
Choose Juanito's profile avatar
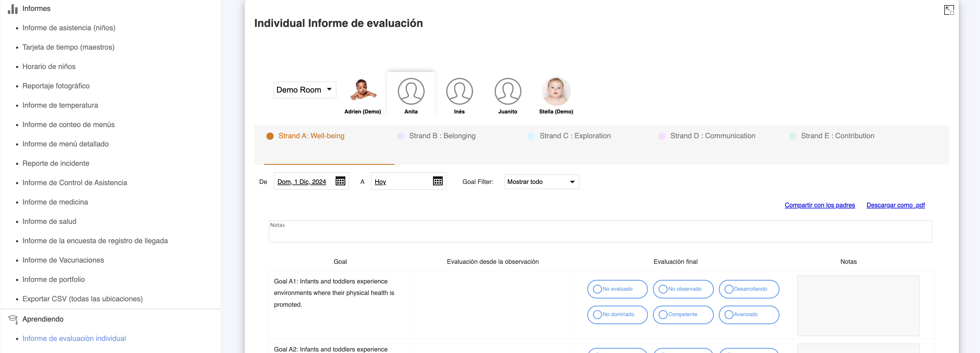507,91
